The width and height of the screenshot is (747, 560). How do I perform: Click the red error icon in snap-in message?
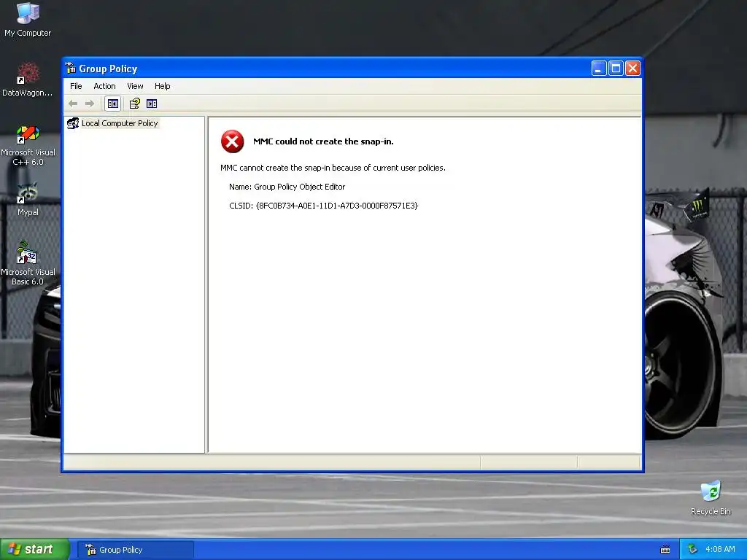[233, 141]
